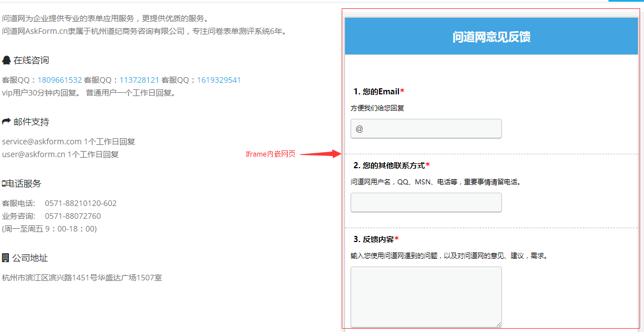Viewport: 644px width, 332px height.
Task: Click the 2. 您的其他联系方式 question label
Action: (391, 165)
